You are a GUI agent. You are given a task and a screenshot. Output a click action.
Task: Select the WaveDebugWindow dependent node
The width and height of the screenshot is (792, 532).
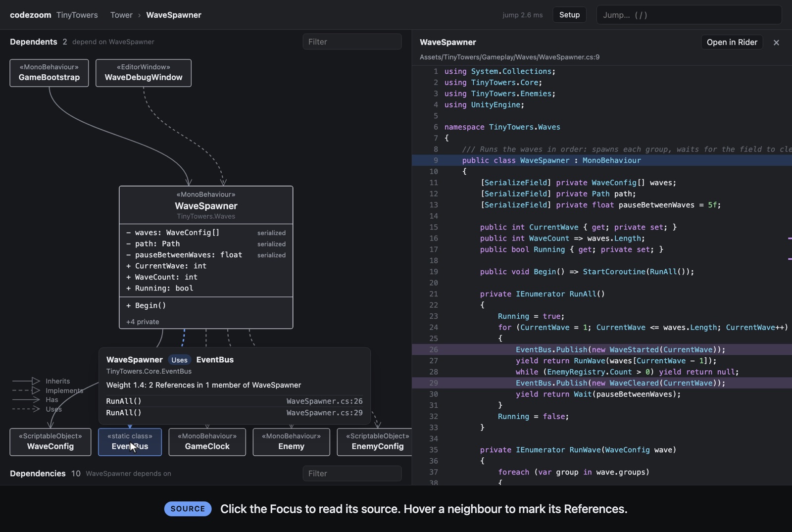144,73
